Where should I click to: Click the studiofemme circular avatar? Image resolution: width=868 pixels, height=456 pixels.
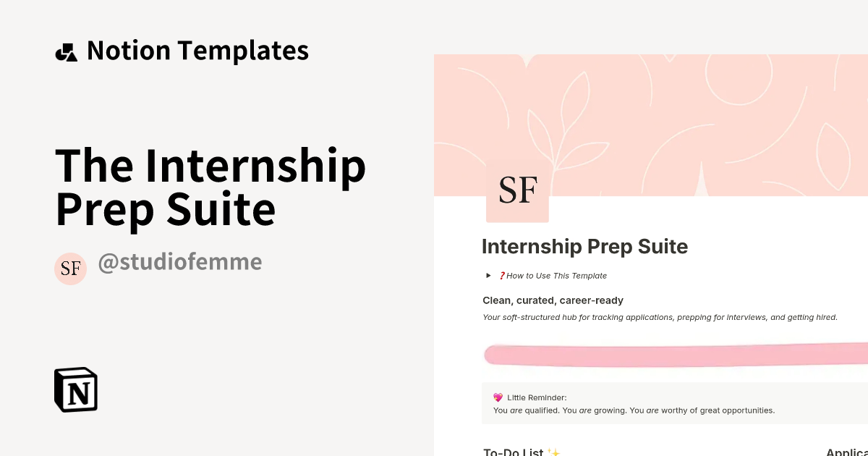pos(70,269)
